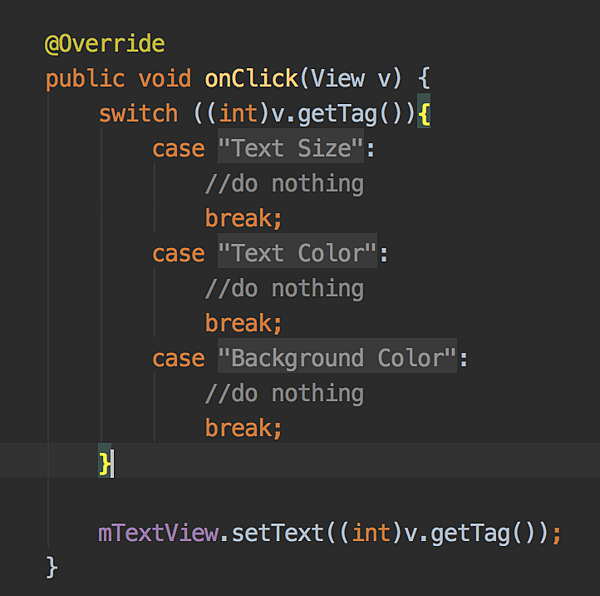Click the int cast in the setText line
Viewport: 600px width, 596px height.
coord(372,533)
